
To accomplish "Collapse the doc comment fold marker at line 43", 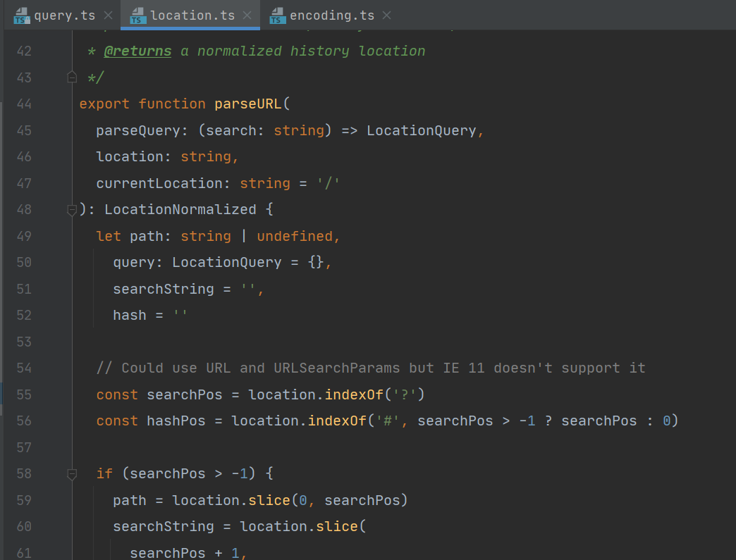I will (71, 77).
